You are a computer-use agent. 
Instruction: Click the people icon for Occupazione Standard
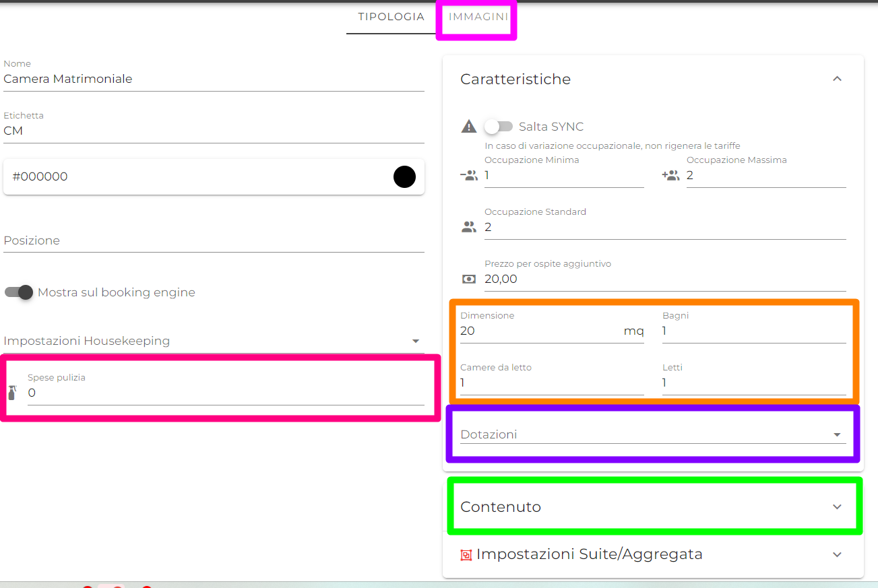tap(468, 228)
